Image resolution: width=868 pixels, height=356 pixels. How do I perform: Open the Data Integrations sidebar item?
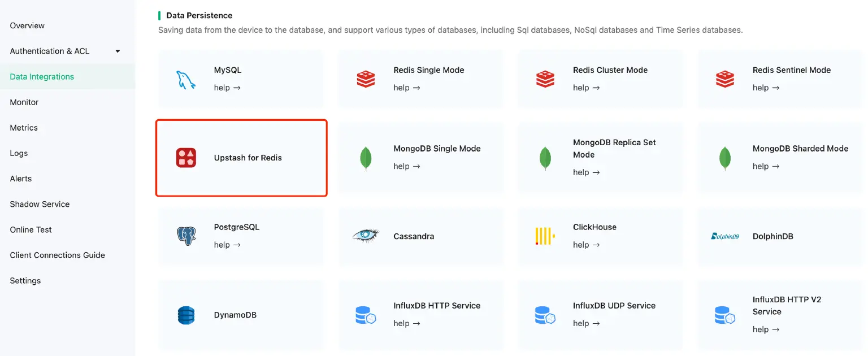click(x=41, y=76)
